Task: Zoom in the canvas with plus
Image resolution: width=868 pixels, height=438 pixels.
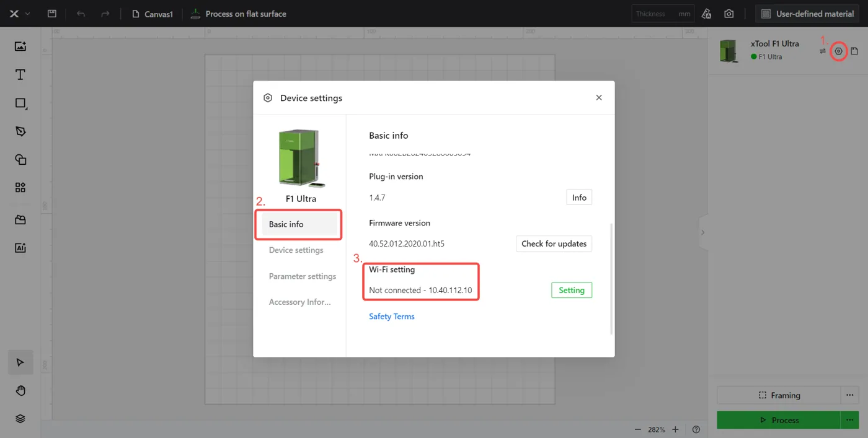Action: click(x=676, y=429)
